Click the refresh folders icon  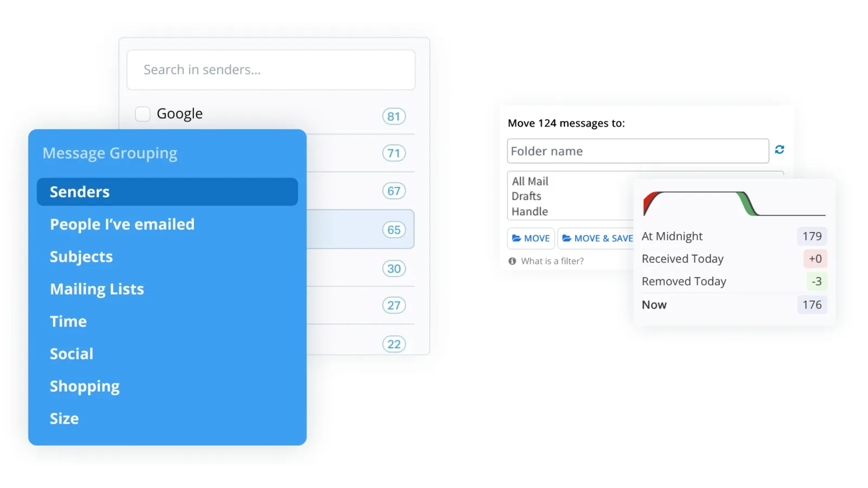point(780,150)
